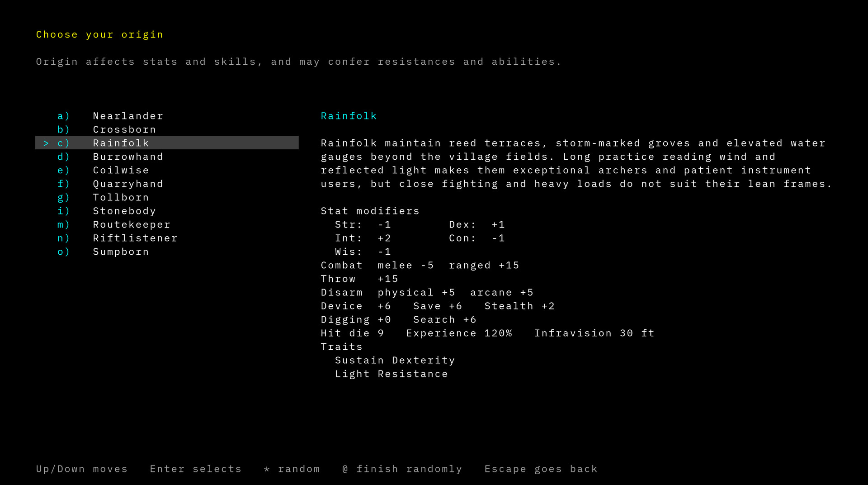Viewport: 868px width, 485px height.
Task: Select Routekeeper from the list
Action: coord(167,224)
